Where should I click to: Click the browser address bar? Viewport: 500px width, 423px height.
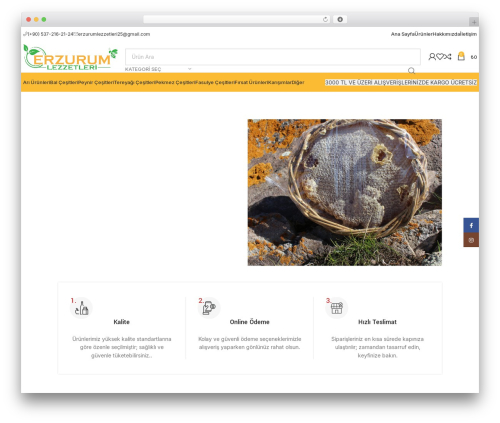(x=237, y=19)
